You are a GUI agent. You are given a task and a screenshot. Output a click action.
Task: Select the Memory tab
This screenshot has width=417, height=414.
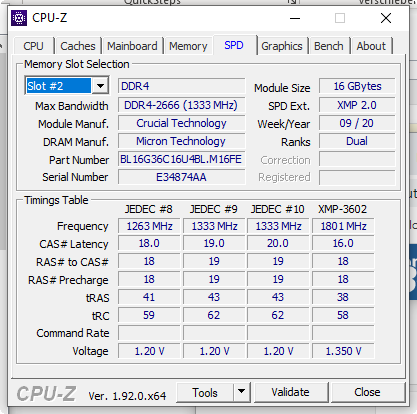point(188,46)
